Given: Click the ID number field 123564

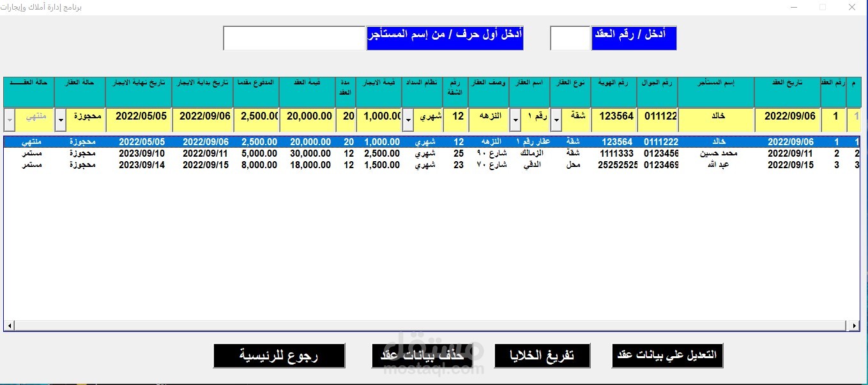Looking at the screenshot, I should click(614, 119).
